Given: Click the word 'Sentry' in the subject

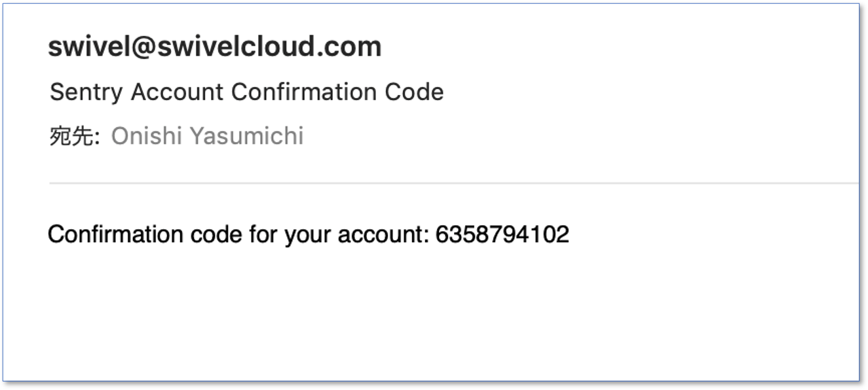Looking at the screenshot, I should (87, 92).
